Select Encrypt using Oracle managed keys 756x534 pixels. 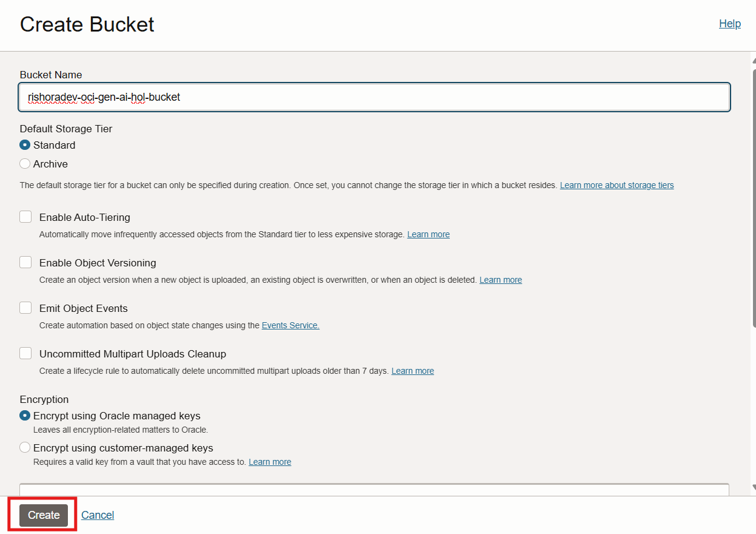(x=25, y=416)
